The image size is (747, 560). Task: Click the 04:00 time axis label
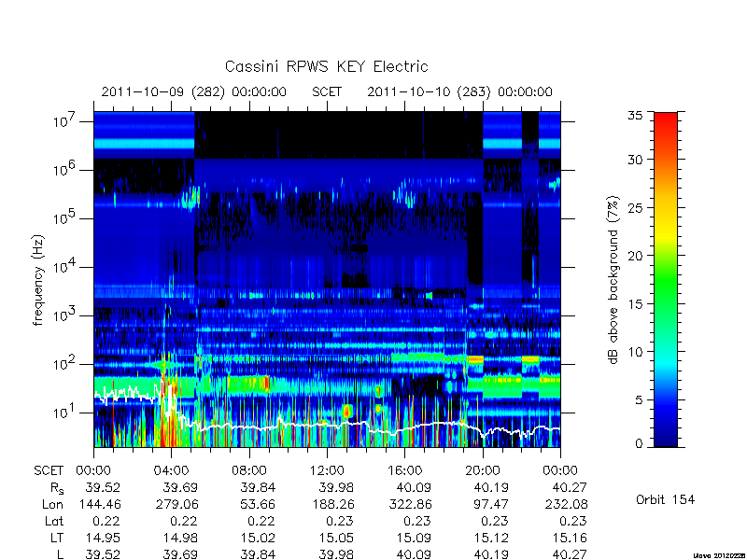[171, 470]
